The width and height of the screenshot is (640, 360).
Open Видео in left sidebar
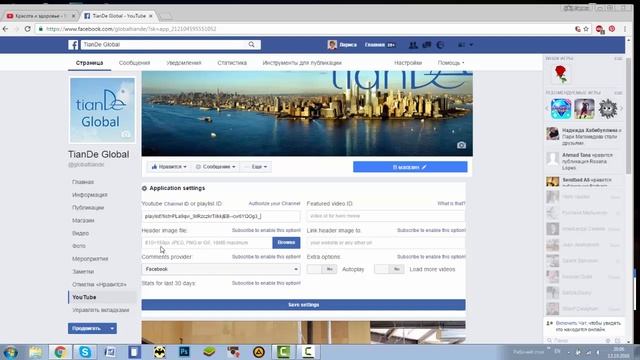[x=80, y=233]
